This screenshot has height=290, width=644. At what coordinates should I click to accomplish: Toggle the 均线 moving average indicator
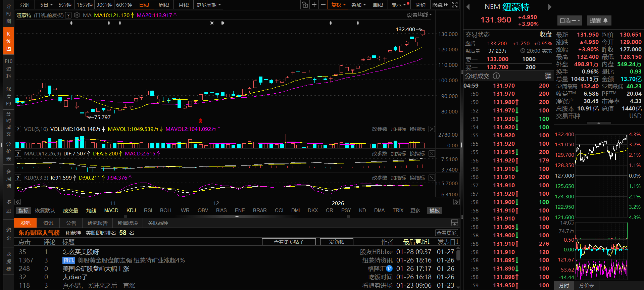91,210
